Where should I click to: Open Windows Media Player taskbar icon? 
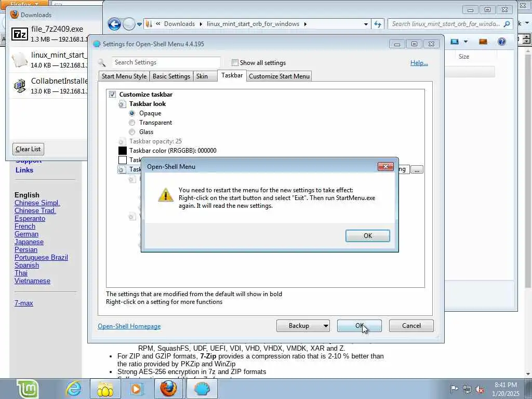pyautogui.click(x=136, y=389)
